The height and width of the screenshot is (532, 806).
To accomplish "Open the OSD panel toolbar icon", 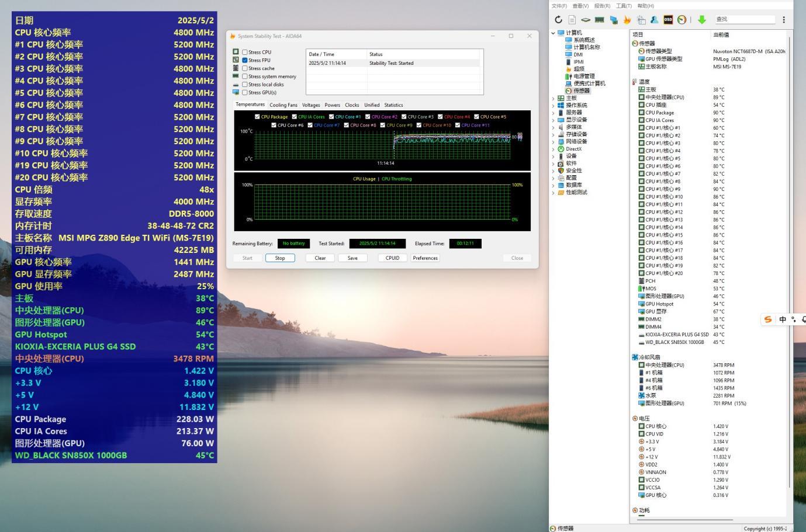I will (668, 19).
